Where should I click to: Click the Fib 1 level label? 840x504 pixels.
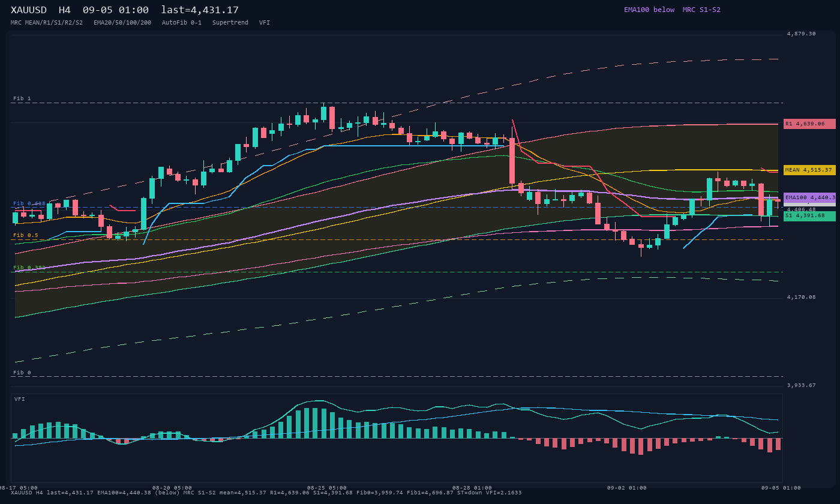tap(22, 98)
